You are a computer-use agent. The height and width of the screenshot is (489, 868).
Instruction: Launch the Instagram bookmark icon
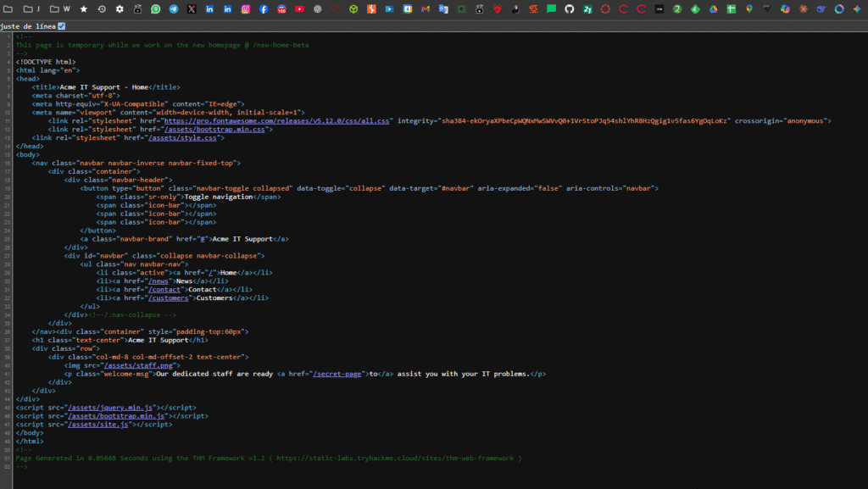point(246,9)
